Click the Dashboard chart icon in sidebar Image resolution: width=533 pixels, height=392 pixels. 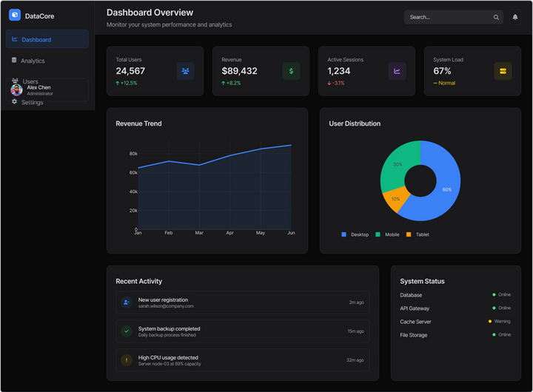15,39
